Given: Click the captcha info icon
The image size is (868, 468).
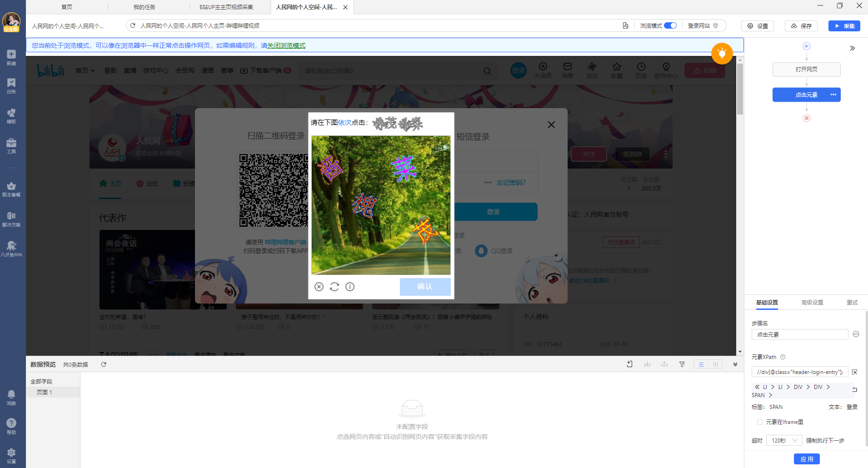Looking at the screenshot, I should (350, 287).
